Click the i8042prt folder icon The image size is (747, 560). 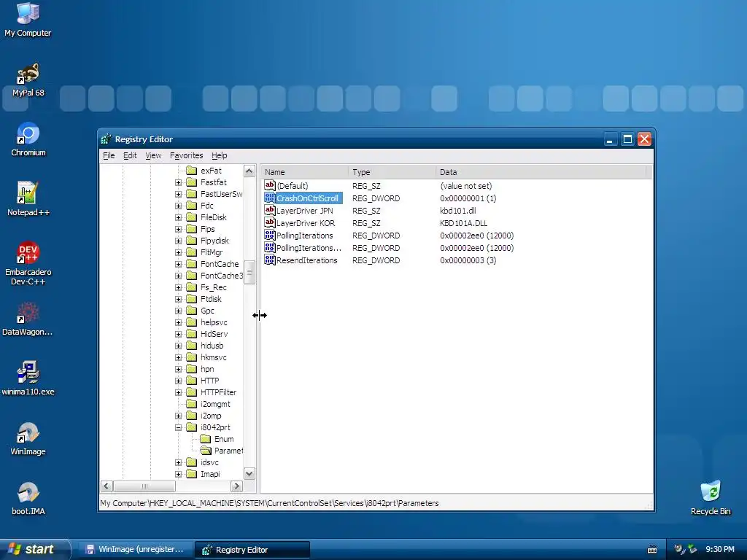pos(192,427)
